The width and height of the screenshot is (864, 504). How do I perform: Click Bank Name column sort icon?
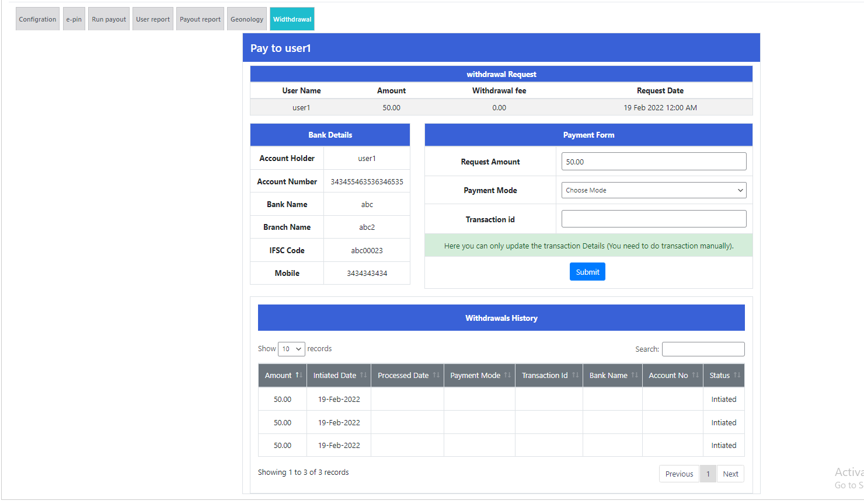click(635, 375)
